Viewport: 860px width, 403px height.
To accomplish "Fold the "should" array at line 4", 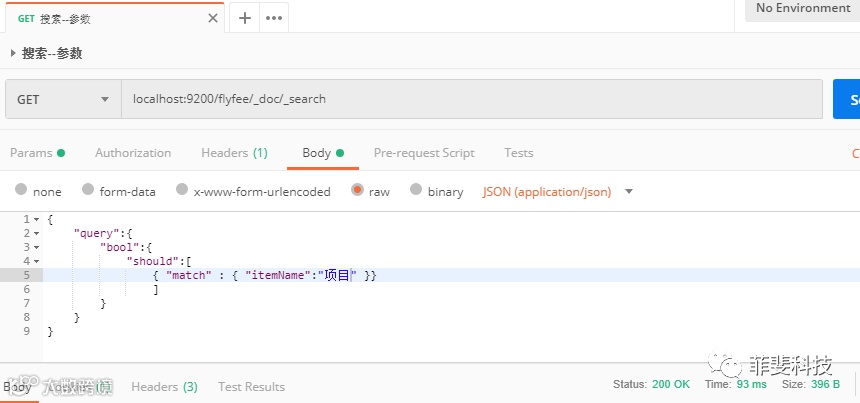I will pyautogui.click(x=37, y=261).
